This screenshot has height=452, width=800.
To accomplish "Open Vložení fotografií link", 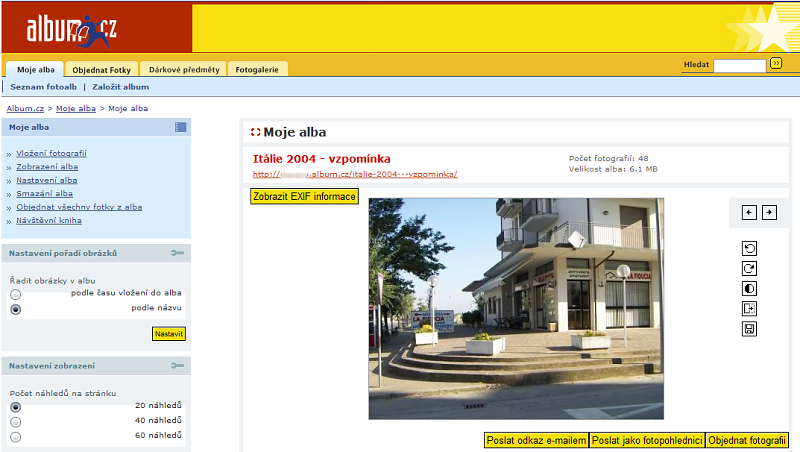I will click(x=52, y=153).
